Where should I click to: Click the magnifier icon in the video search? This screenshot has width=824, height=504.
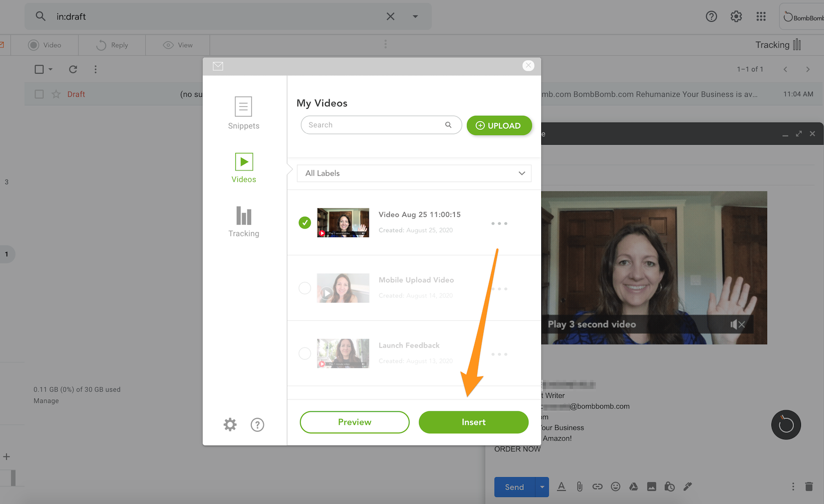pos(449,125)
